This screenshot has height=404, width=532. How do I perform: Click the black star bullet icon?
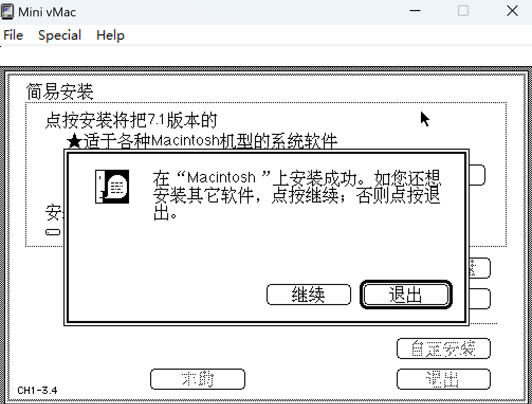click(75, 142)
